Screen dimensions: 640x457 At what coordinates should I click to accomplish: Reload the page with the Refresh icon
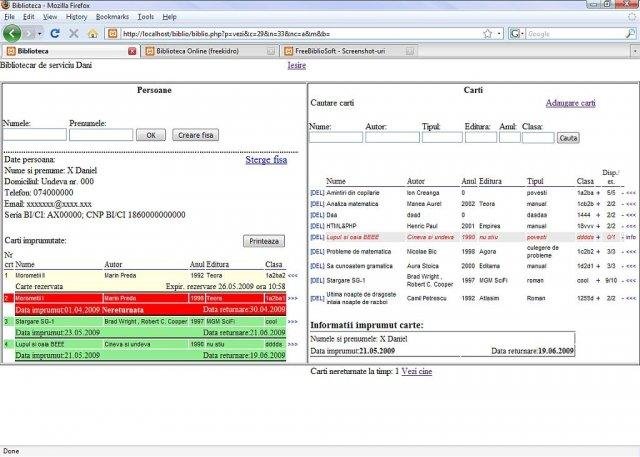coord(55,33)
